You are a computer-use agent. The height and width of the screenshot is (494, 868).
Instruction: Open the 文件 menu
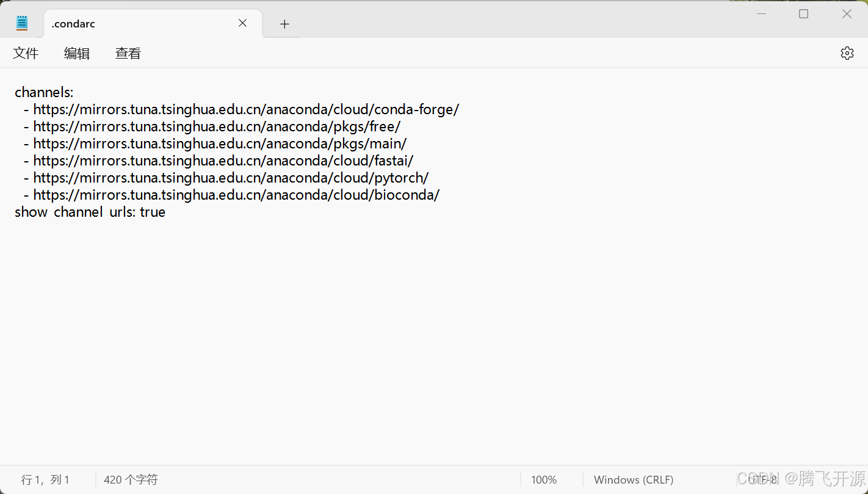point(26,54)
